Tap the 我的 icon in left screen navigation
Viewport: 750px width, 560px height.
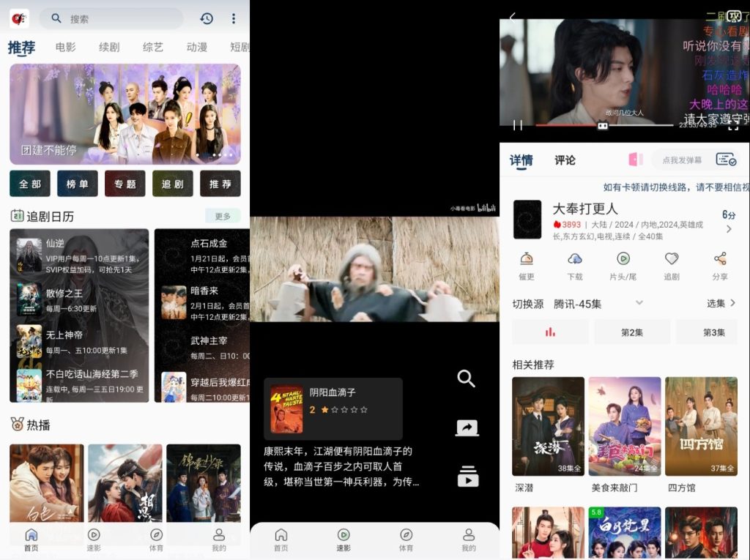(219, 534)
